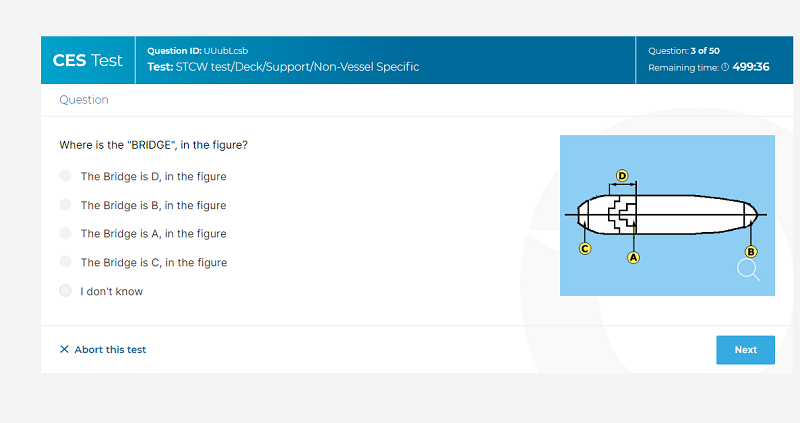Click the yellow B marker on figure
This screenshot has height=423, width=800.
point(752,251)
